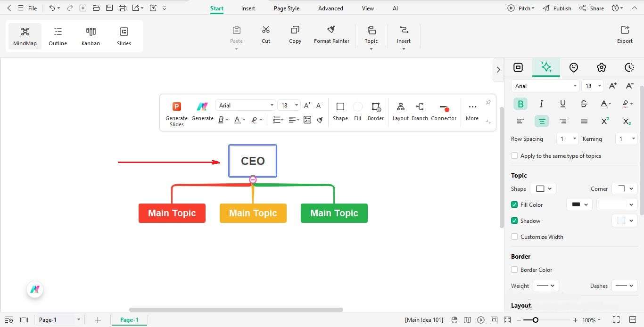
Task: Select the Kanban view icon
Action: pyautogui.click(x=91, y=35)
